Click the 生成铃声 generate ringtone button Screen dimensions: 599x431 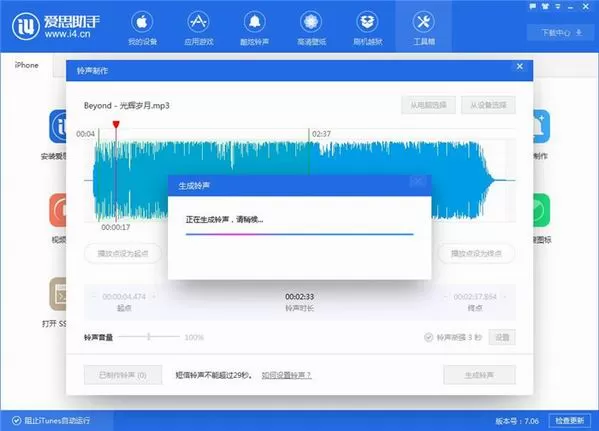point(479,375)
